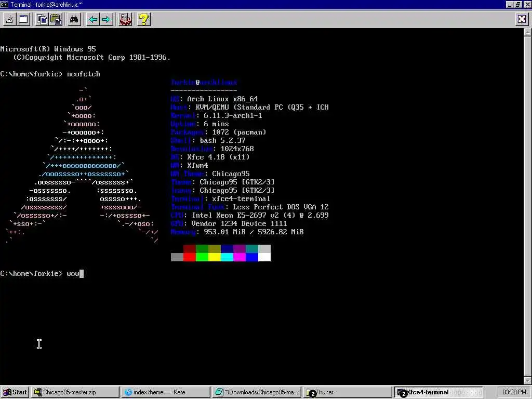Click the yellow color block
Screen dimensions: 532x399
215,257
